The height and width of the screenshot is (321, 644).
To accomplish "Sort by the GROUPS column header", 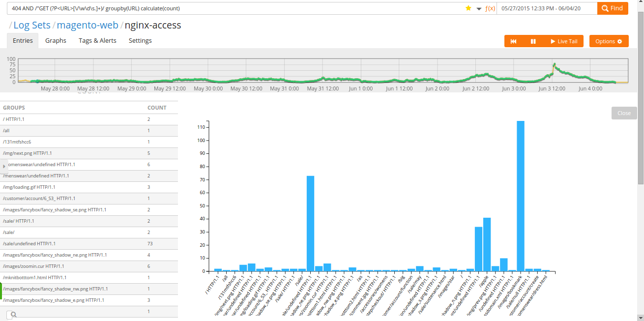I will coord(14,108).
